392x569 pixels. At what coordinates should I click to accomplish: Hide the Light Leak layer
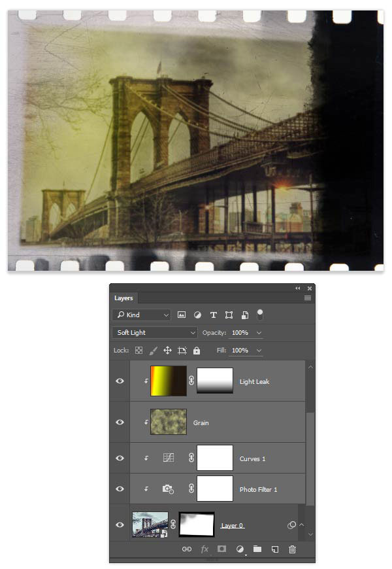point(120,381)
